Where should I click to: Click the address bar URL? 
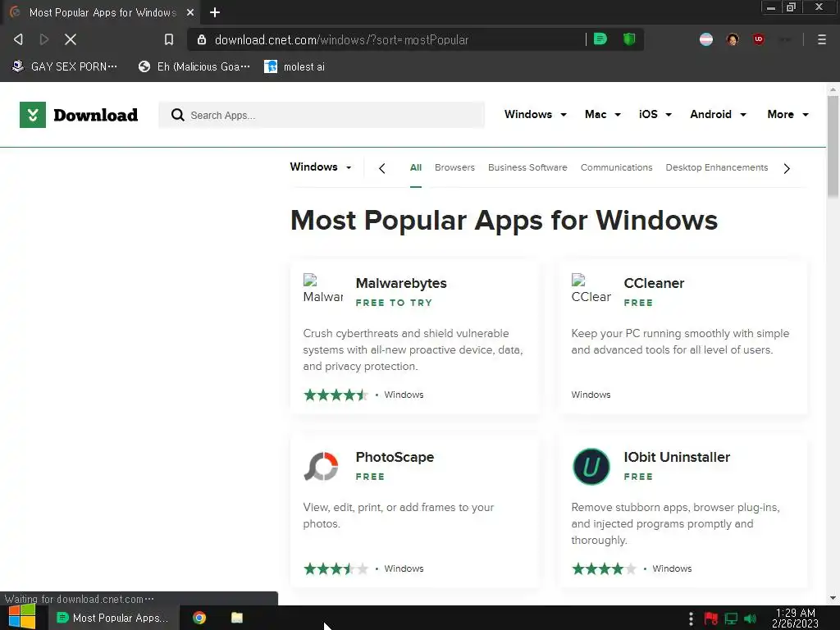342,39
